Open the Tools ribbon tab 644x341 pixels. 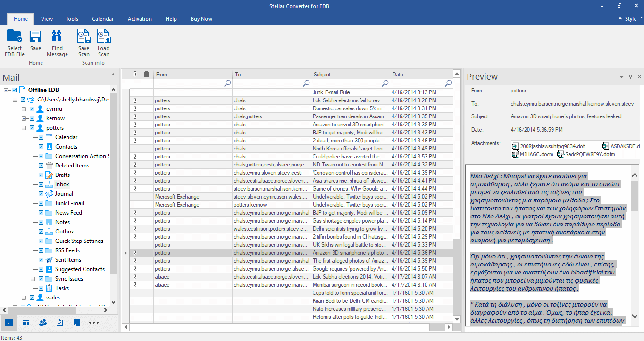pos(72,19)
